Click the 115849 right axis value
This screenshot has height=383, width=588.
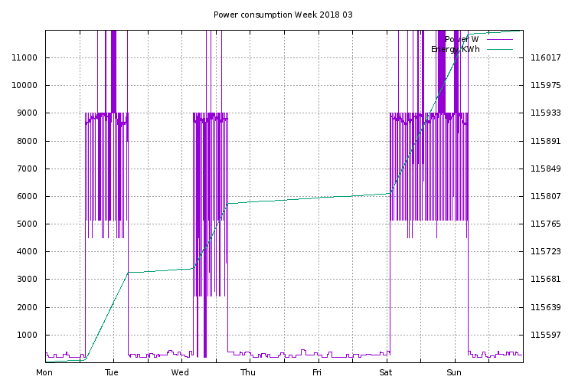click(x=546, y=169)
